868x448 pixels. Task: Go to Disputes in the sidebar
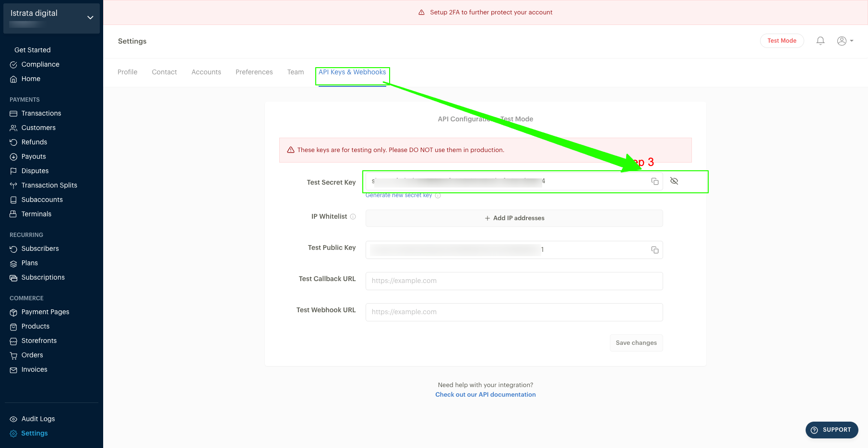point(35,171)
